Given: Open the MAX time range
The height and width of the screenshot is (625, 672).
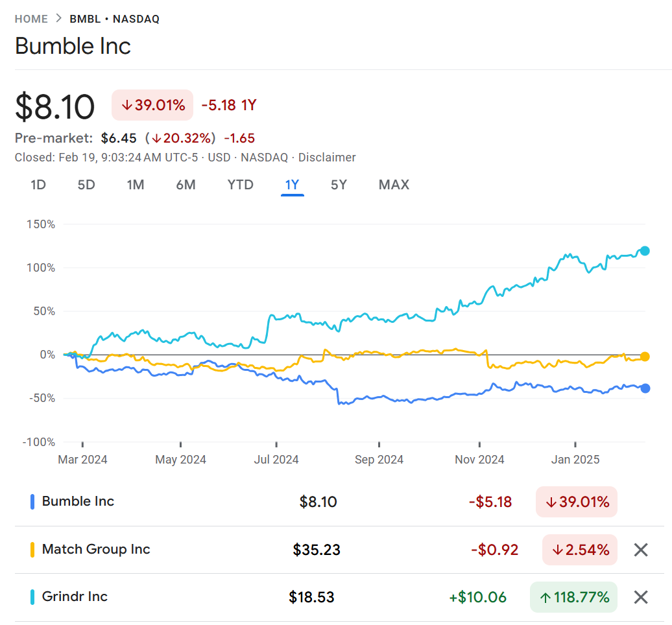Looking at the screenshot, I should click(394, 185).
